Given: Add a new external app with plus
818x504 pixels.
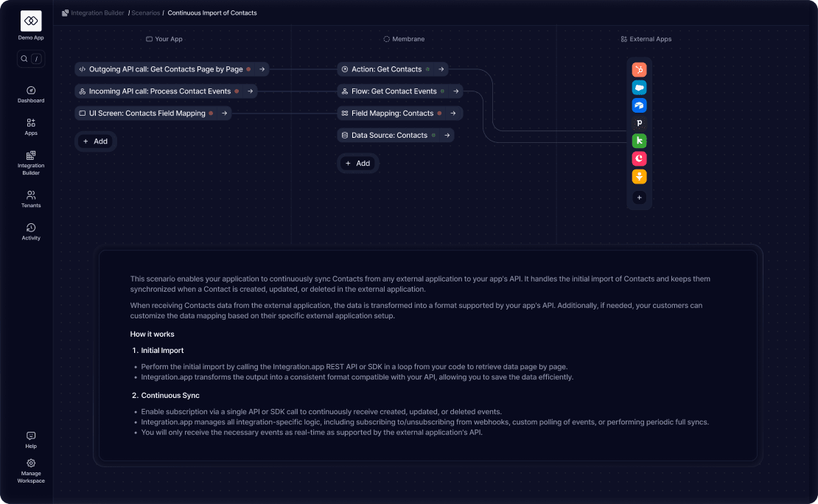Looking at the screenshot, I should point(639,197).
